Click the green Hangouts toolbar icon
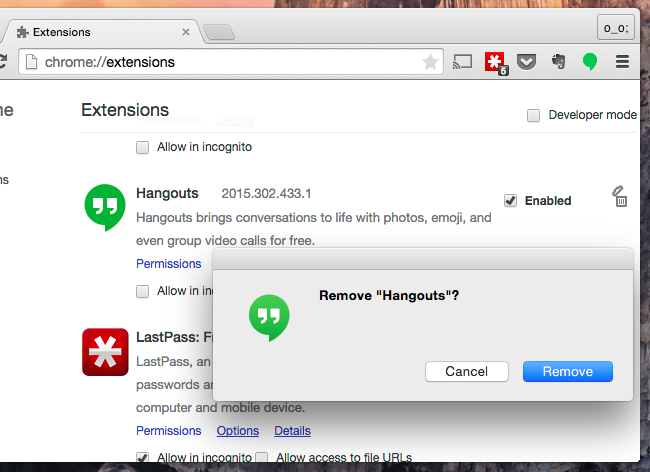This screenshot has height=472, width=650. point(589,62)
